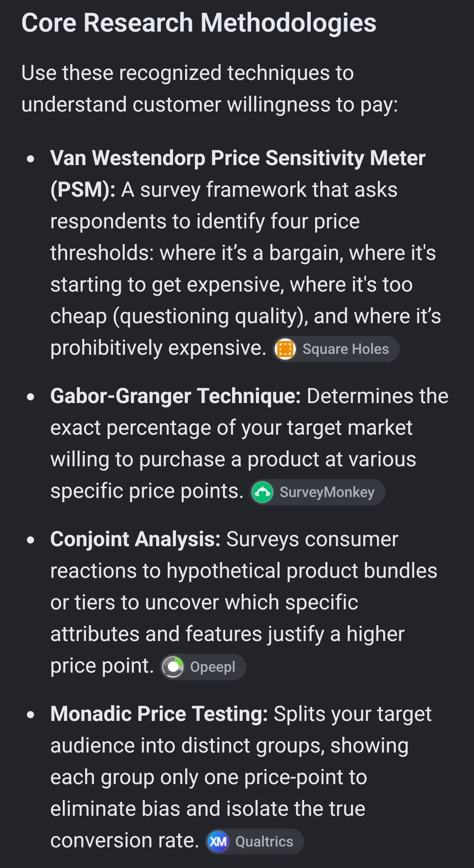Click the blue Qualtrics XM icon
The image size is (474, 868).
coord(218,842)
